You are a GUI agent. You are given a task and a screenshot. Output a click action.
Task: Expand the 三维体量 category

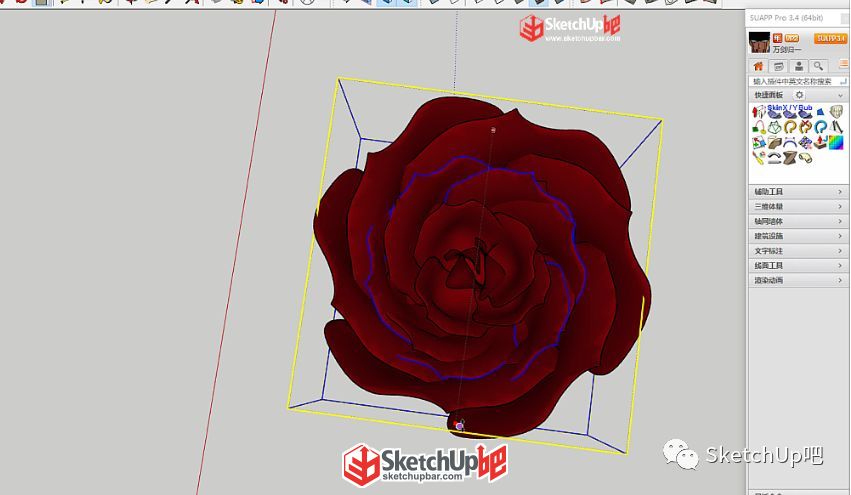[798, 207]
